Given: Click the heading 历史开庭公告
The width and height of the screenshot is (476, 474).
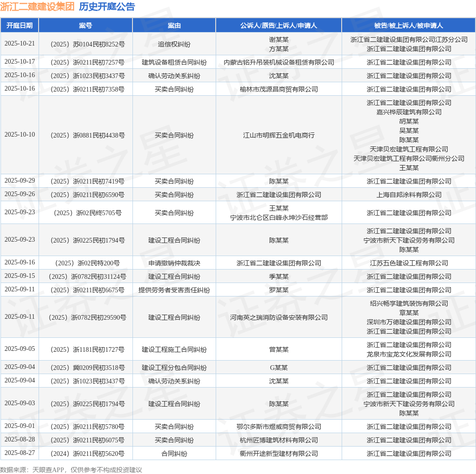Looking at the screenshot, I should pyautogui.click(x=107, y=7).
